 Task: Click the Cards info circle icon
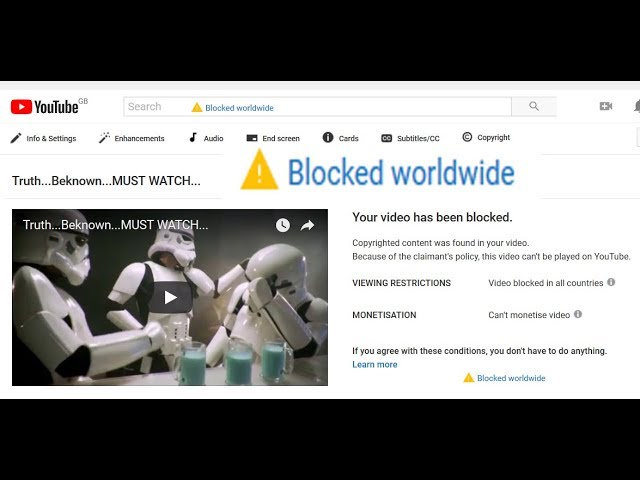pos(328,138)
